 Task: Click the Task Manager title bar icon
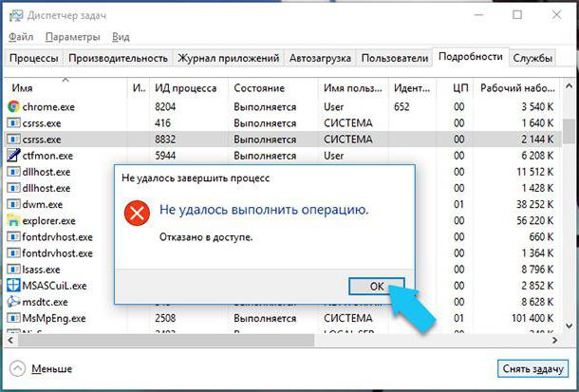(16, 15)
